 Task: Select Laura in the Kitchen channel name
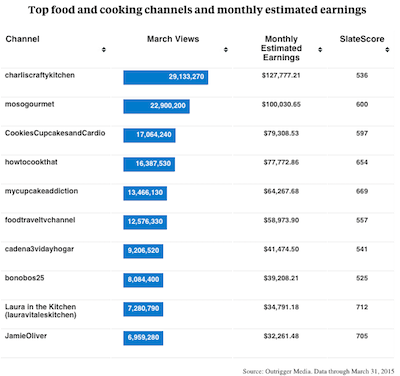[40, 311]
